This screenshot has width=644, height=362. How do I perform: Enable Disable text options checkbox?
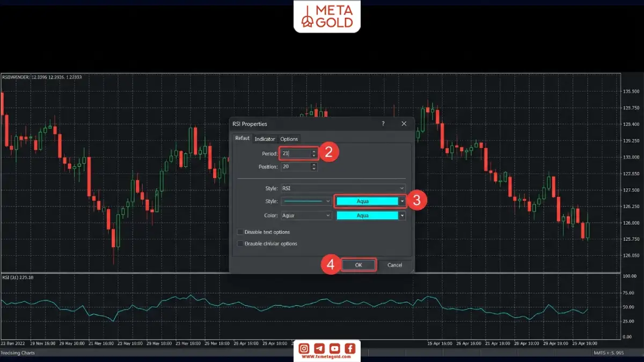[240, 232]
